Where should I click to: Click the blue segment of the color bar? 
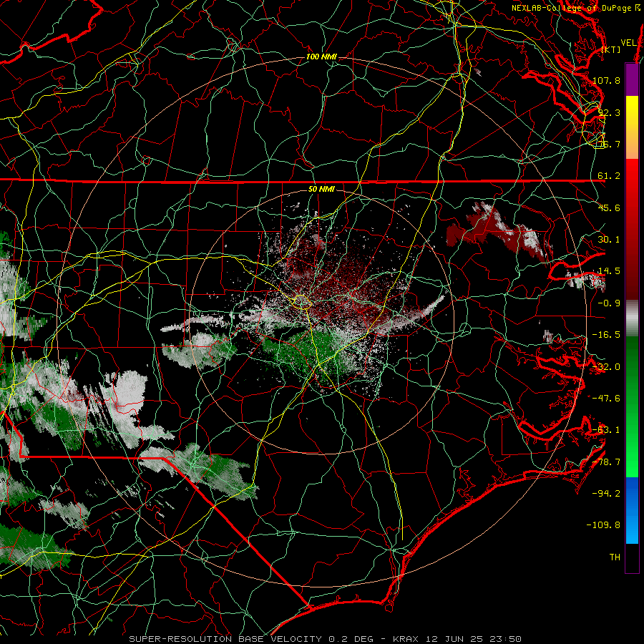(x=632, y=510)
